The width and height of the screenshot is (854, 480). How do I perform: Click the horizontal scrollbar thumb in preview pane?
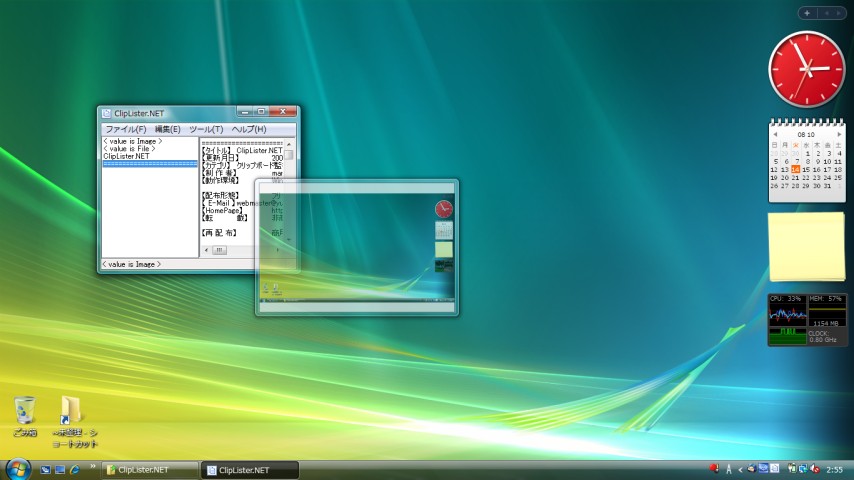(219, 250)
